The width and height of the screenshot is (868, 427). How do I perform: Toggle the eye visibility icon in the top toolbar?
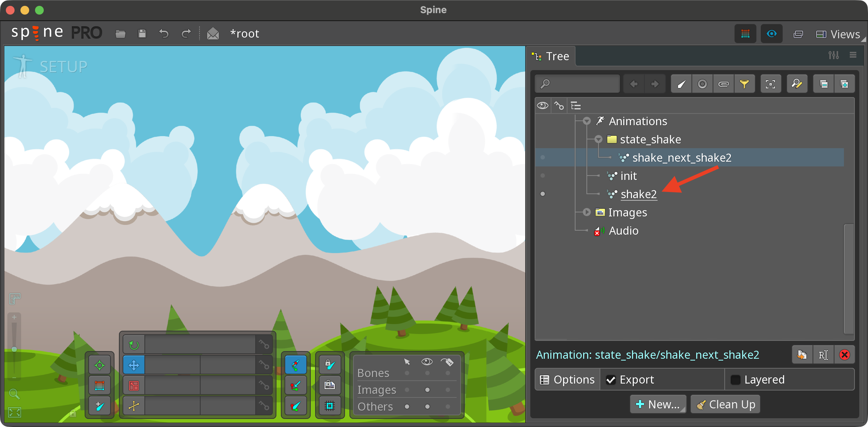771,34
